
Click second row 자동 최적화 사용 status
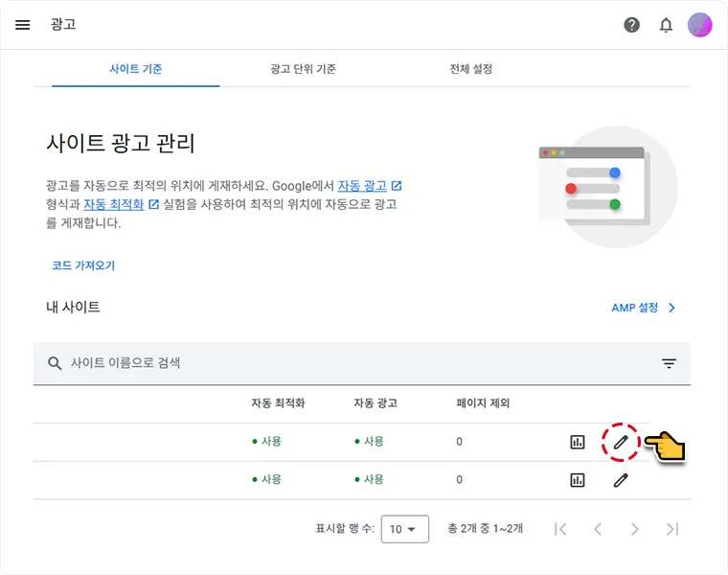click(x=266, y=479)
